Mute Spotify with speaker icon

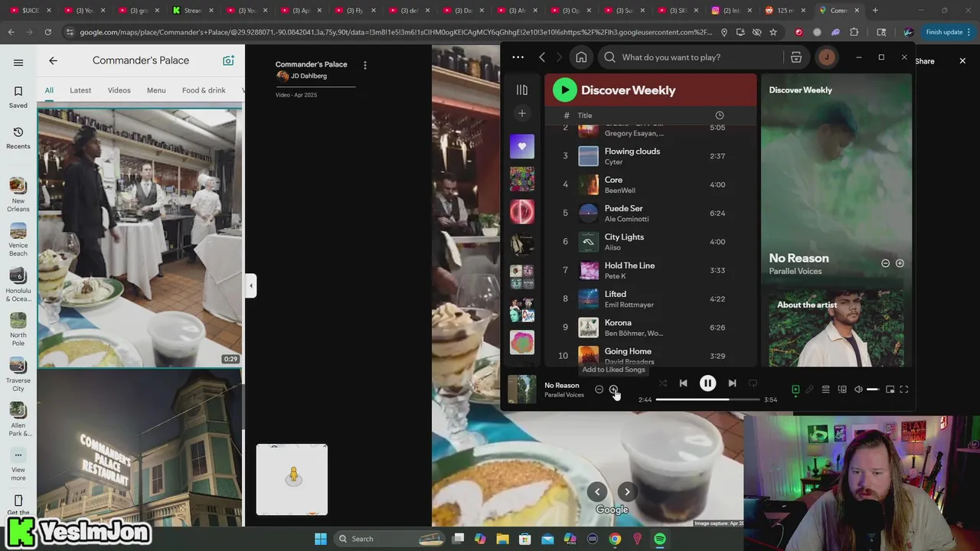tap(858, 390)
